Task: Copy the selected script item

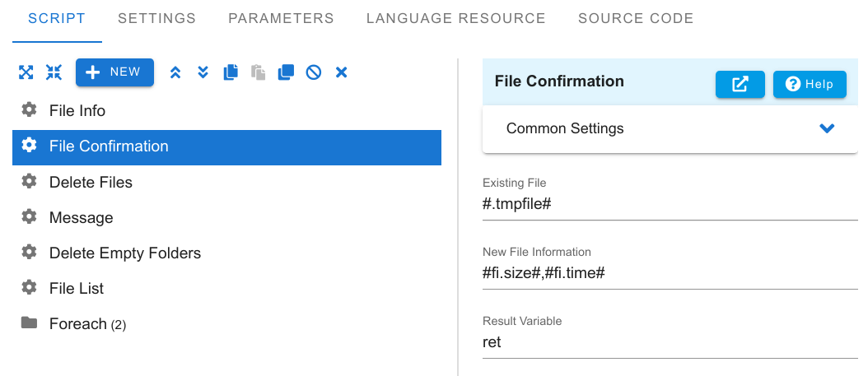Action: [x=231, y=72]
